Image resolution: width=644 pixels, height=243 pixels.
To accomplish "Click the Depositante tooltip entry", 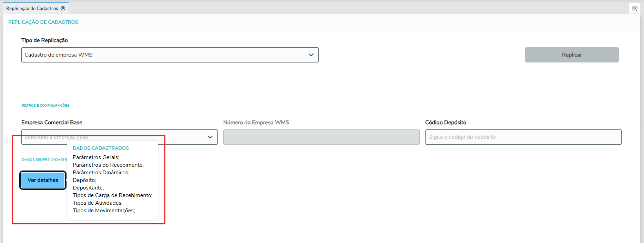I will coord(88,188).
